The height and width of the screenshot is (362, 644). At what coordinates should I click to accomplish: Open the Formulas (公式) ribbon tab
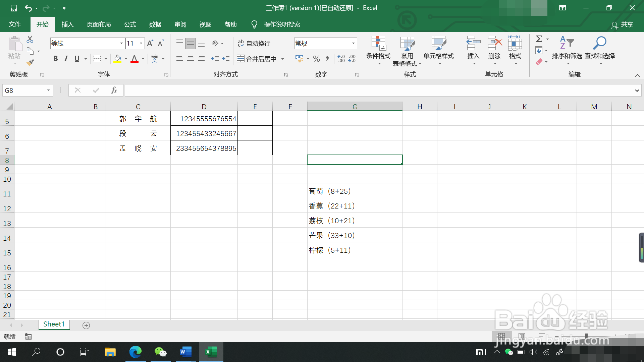pyautogui.click(x=130, y=24)
